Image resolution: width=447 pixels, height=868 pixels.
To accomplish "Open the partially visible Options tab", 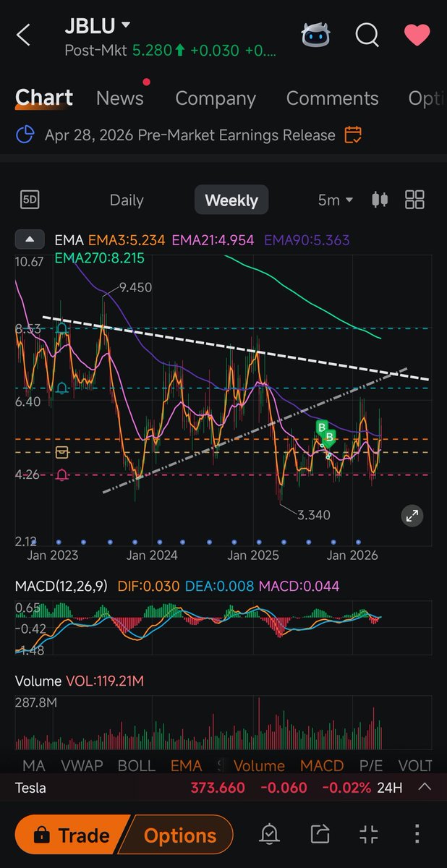I will pyautogui.click(x=427, y=98).
